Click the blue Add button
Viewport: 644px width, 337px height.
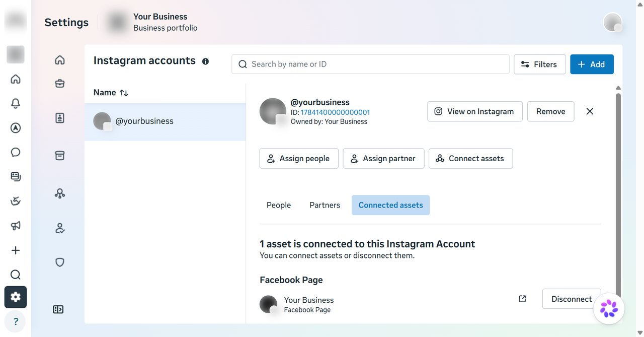pos(592,64)
